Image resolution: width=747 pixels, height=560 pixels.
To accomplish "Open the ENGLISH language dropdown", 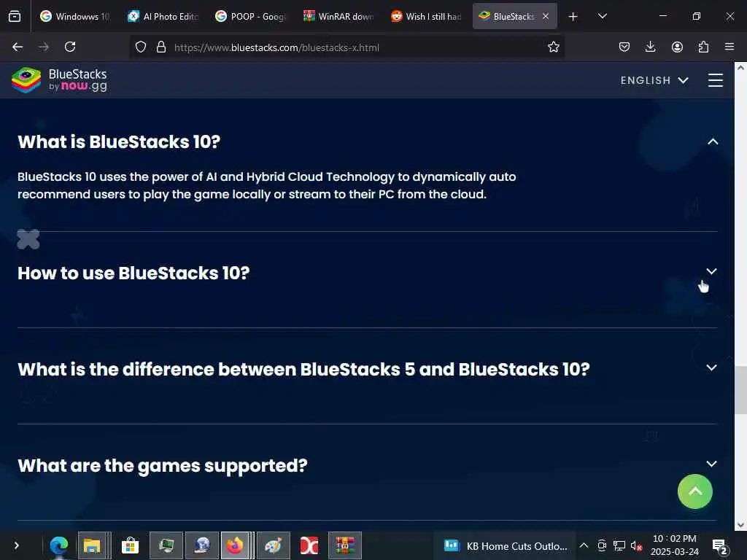I will (654, 80).
